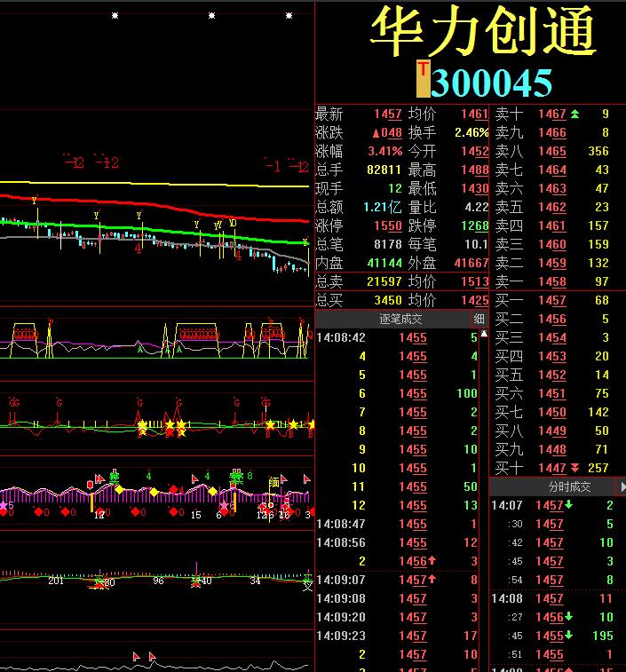Select the 换手 value 2.46%

tap(471, 133)
